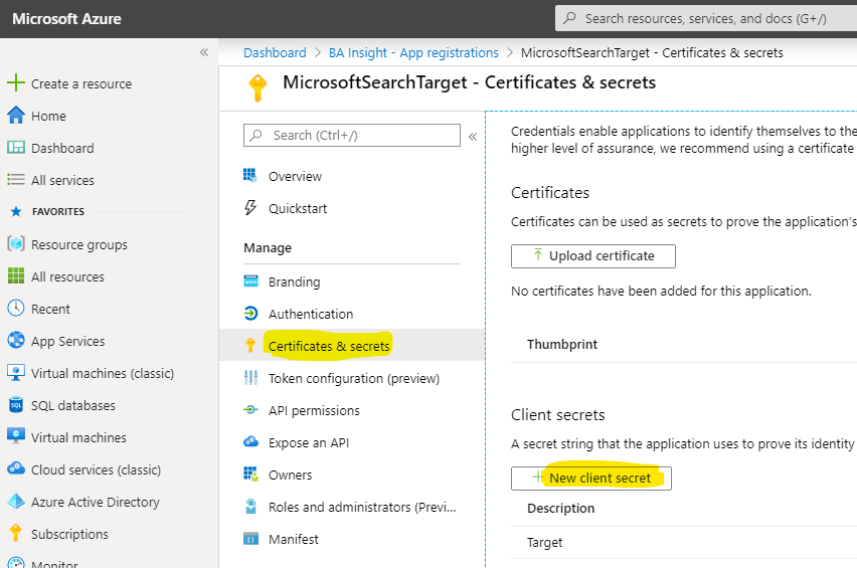
Task: Click the Expose an API cloud icon
Action: 250,442
